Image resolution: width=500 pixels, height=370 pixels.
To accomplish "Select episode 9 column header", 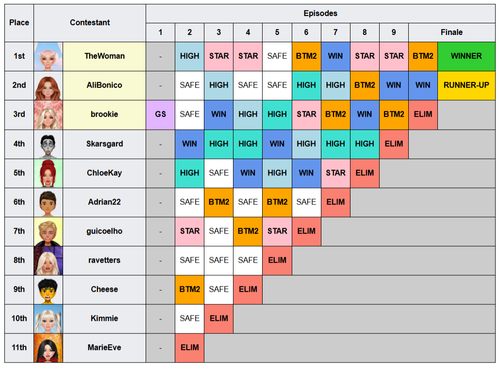I will (394, 32).
